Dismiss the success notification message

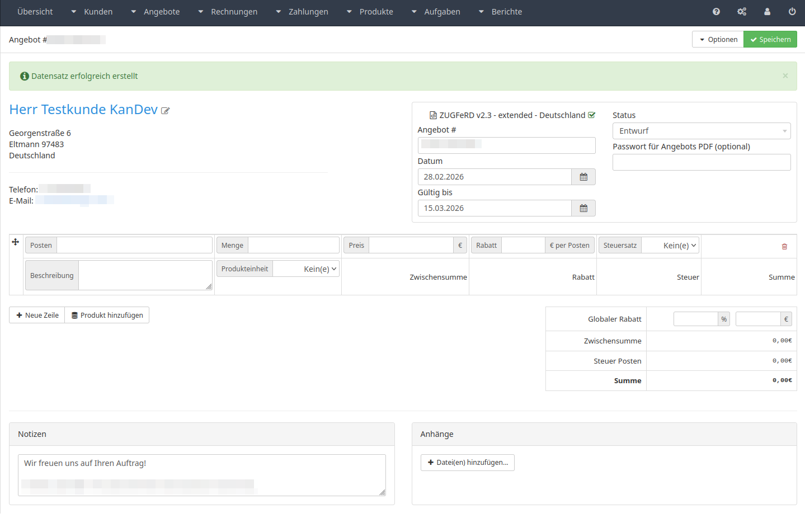[x=785, y=76]
